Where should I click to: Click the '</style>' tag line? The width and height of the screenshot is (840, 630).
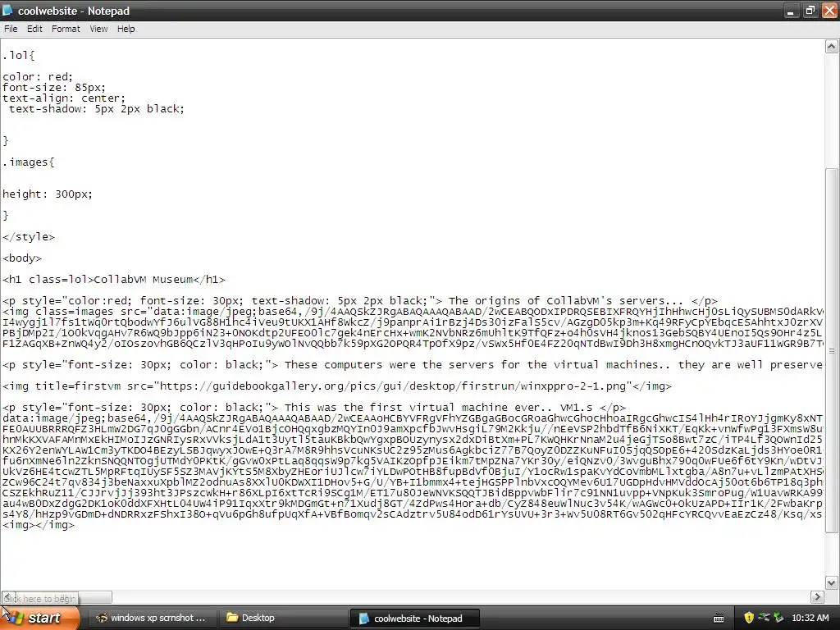(x=29, y=237)
